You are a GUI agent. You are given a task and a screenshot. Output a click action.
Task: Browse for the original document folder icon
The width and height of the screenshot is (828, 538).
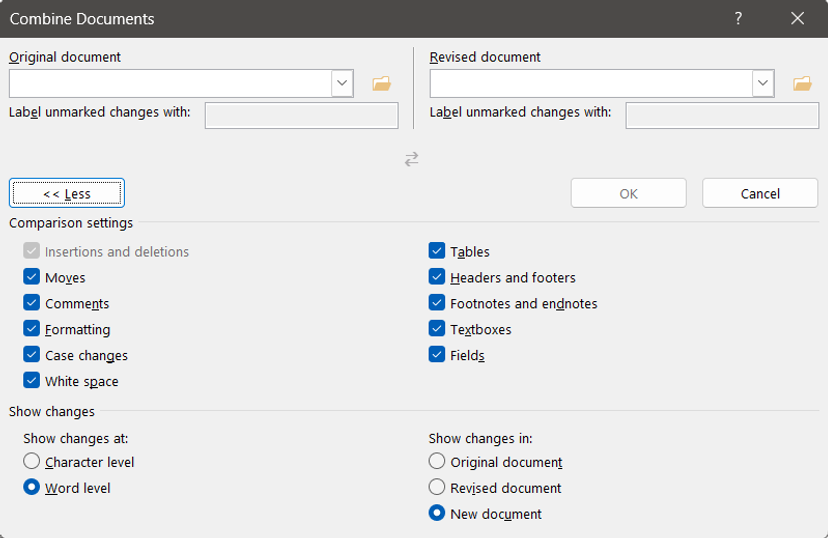[x=381, y=84]
